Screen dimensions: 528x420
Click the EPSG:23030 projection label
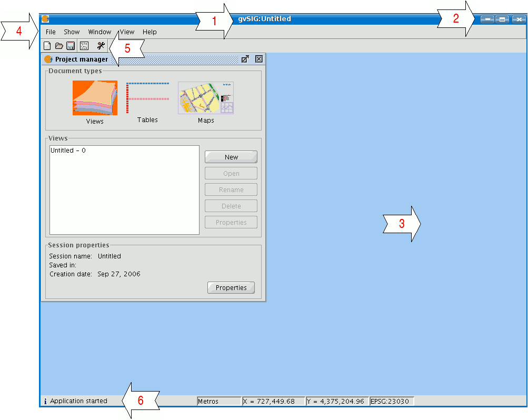(x=392, y=401)
